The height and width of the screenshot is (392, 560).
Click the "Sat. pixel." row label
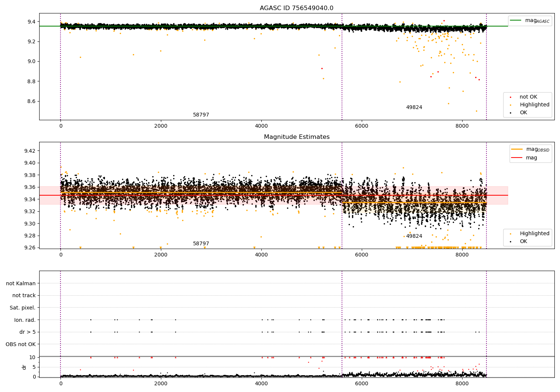click(23, 308)
